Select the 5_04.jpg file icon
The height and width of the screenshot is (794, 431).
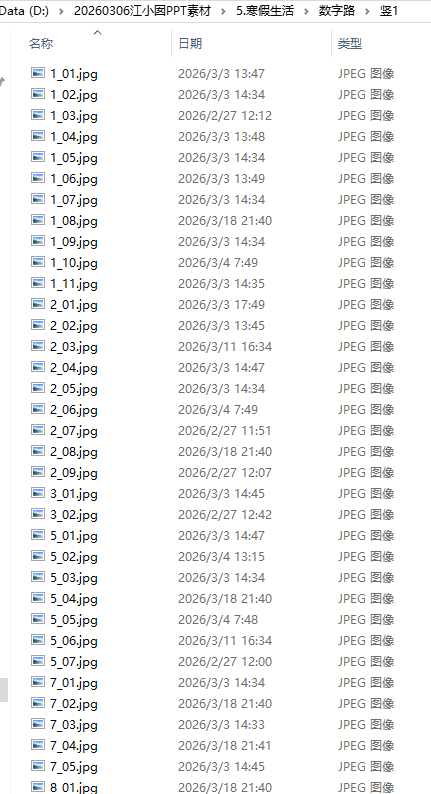point(37,599)
